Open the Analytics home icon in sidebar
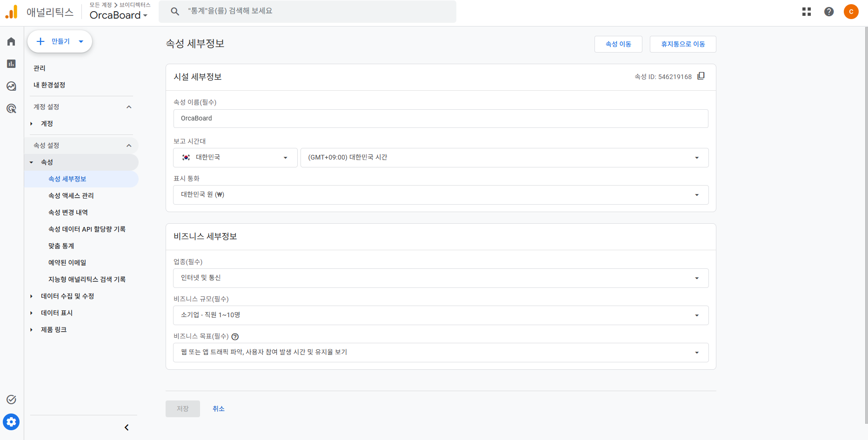 pyautogui.click(x=11, y=41)
